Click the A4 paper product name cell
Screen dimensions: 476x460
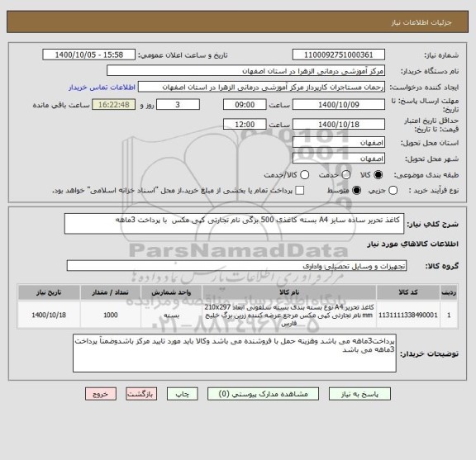coord(289,315)
